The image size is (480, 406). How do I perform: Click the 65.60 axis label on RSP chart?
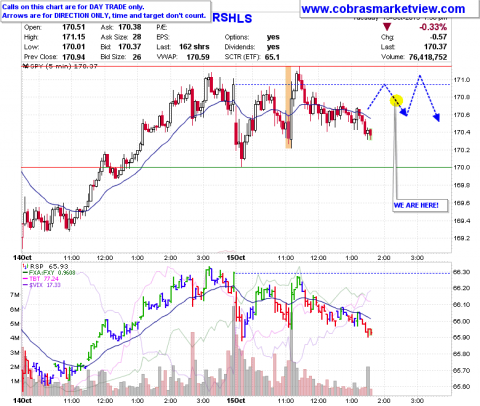[x=462, y=387]
